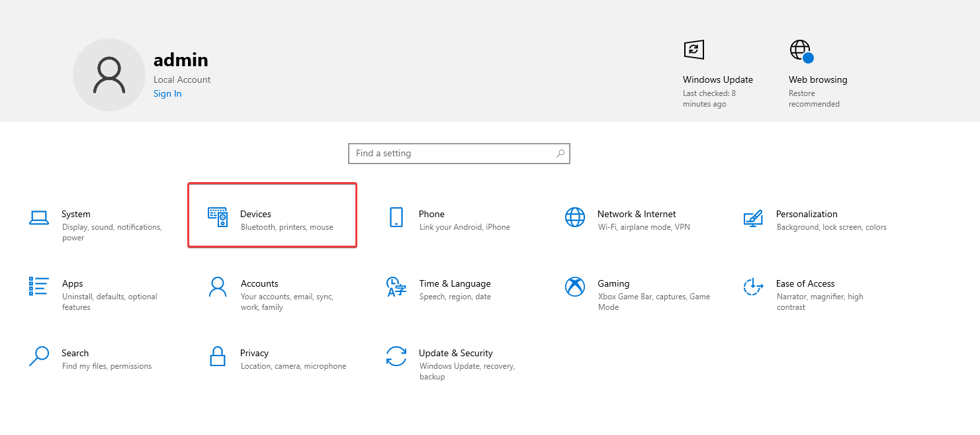980x435 pixels.
Task: Click the Time & Language icon
Action: point(396,287)
